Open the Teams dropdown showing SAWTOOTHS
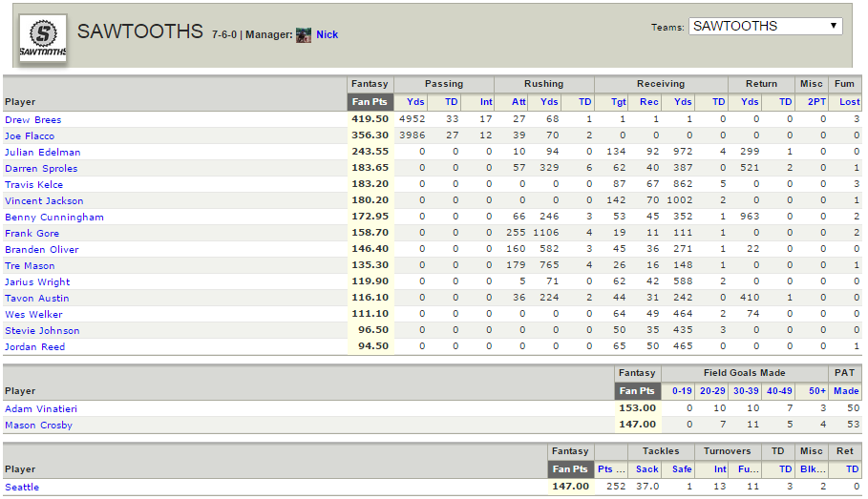Viewport: 868px width, 499px height. coord(766,26)
